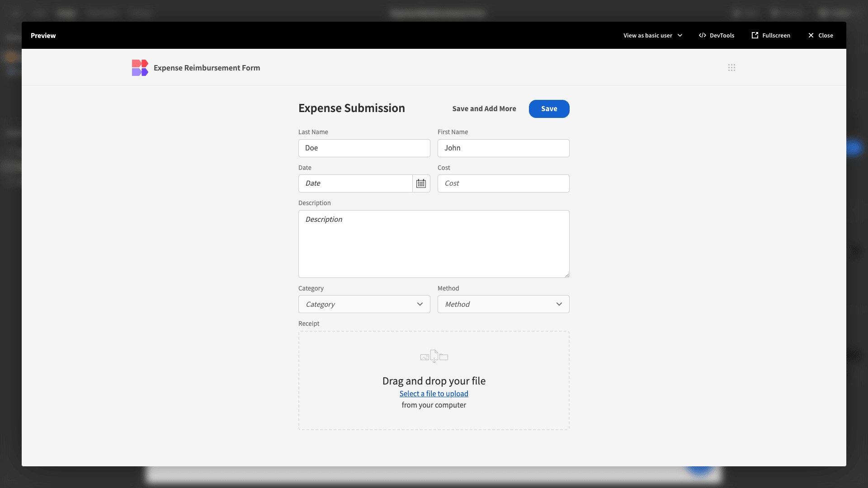Click the Receipt field label
The height and width of the screenshot is (488, 868).
pyautogui.click(x=309, y=324)
